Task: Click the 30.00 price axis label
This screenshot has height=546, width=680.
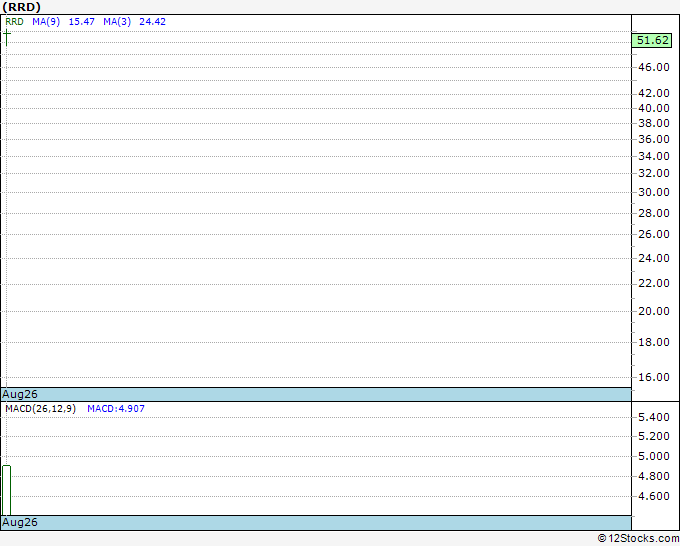Action: click(654, 192)
